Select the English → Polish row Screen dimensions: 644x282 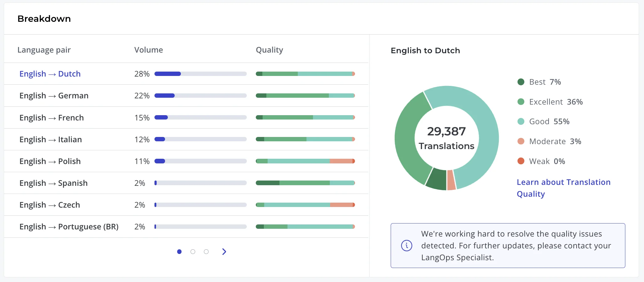[186, 161]
